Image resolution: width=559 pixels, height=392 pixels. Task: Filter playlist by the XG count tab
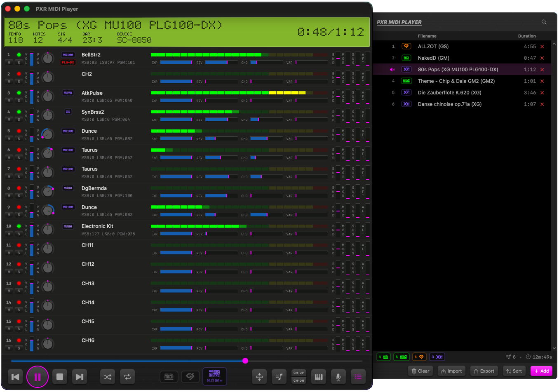(437, 357)
